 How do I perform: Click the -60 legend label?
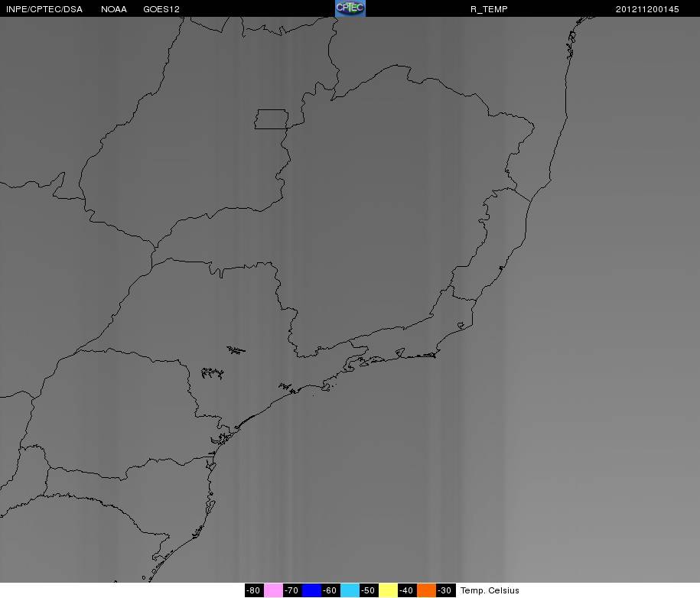tap(330, 590)
